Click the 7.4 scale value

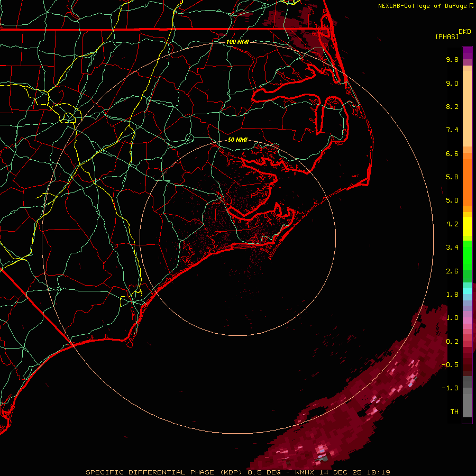click(452, 130)
